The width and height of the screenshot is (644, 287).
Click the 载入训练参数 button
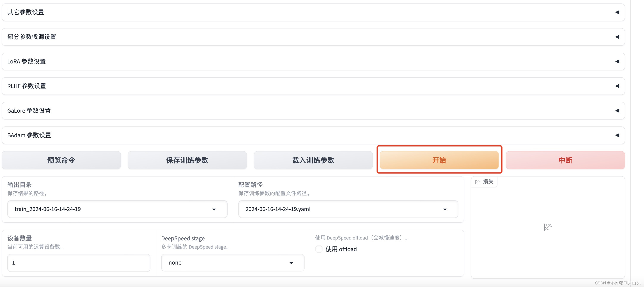pos(313,160)
